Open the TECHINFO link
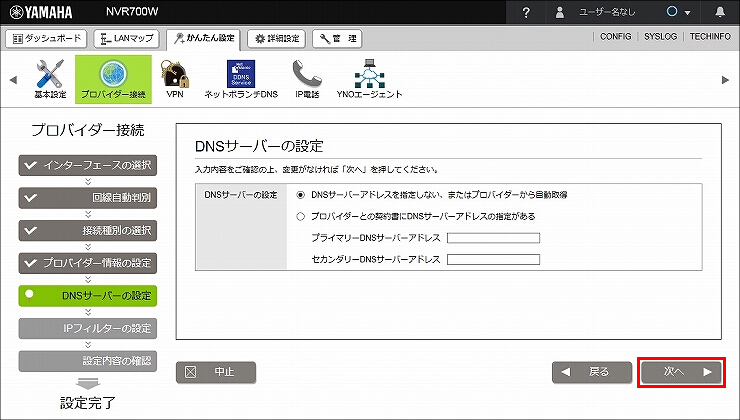Image resolution: width=740 pixels, height=420 pixels. pyautogui.click(x=710, y=36)
